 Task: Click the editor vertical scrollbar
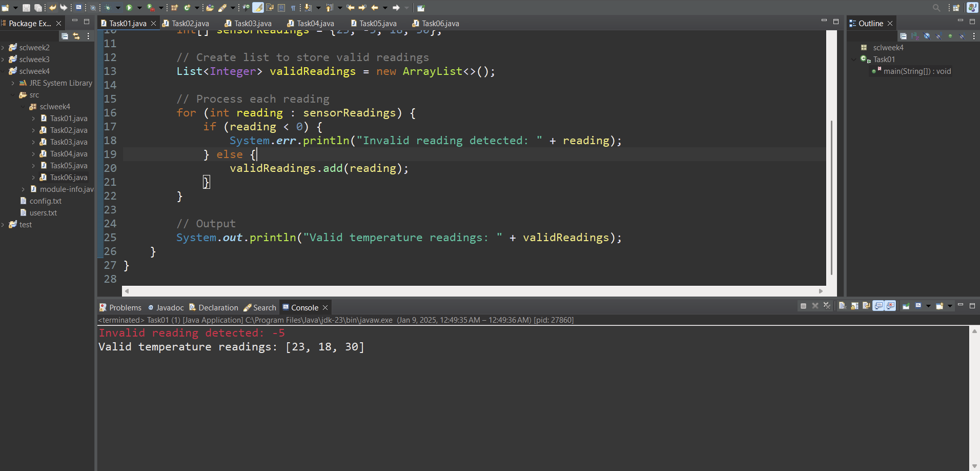click(x=831, y=198)
